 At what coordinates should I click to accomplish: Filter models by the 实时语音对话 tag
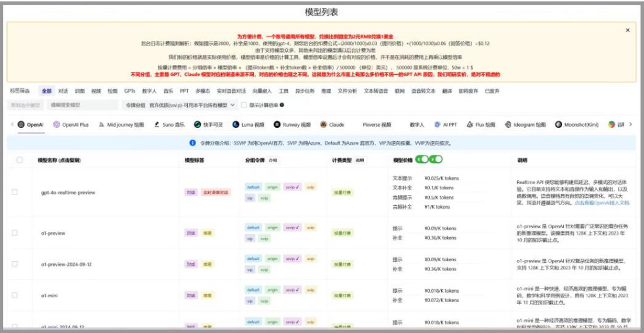tap(231, 91)
